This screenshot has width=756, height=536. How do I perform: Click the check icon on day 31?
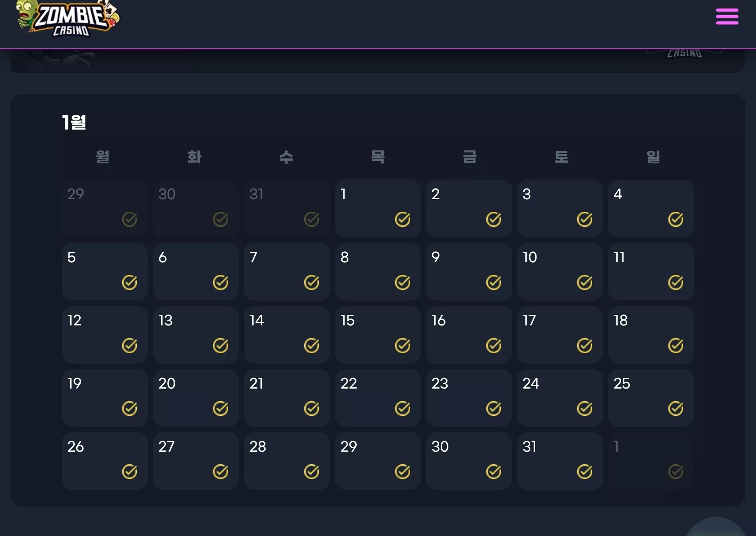(x=585, y=472)
